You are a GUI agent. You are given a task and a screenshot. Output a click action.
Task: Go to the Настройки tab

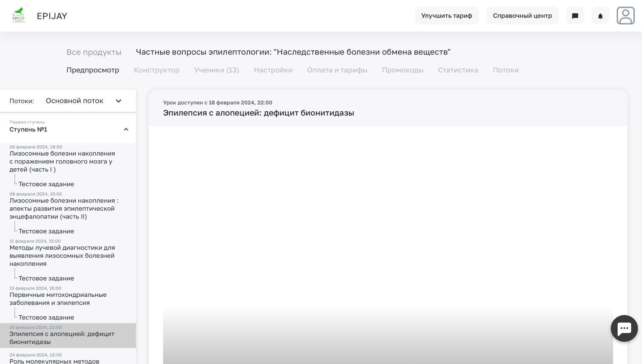273,70
